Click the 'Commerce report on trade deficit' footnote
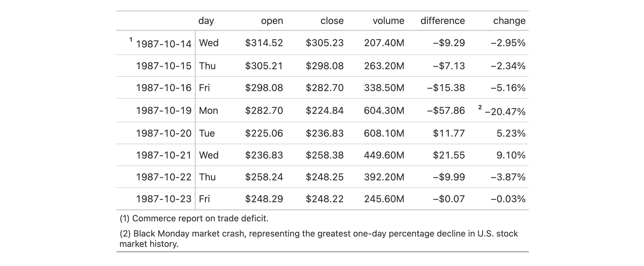 tap(194, 218)
